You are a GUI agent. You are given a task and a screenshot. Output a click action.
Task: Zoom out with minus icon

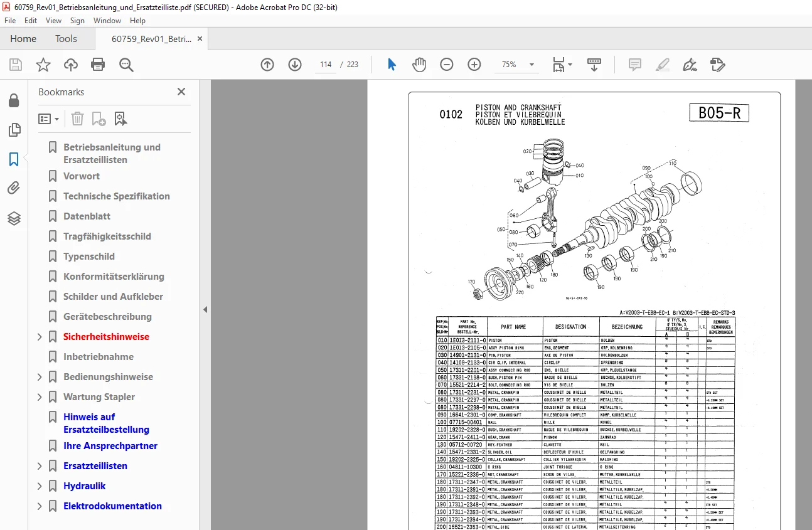pyautogui.click(x=447, y=65)
